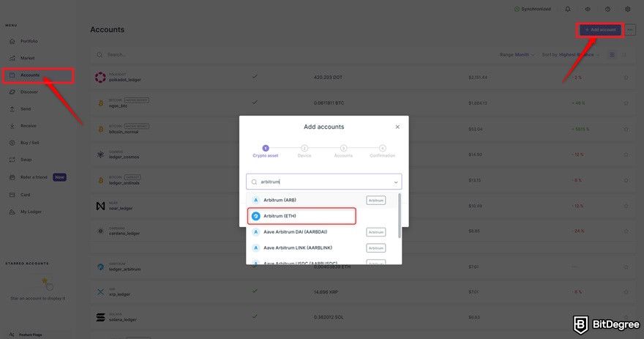Screen dimensions: 644x339
Task: Click the Synchronized status indicator
Action: [533, 9]
